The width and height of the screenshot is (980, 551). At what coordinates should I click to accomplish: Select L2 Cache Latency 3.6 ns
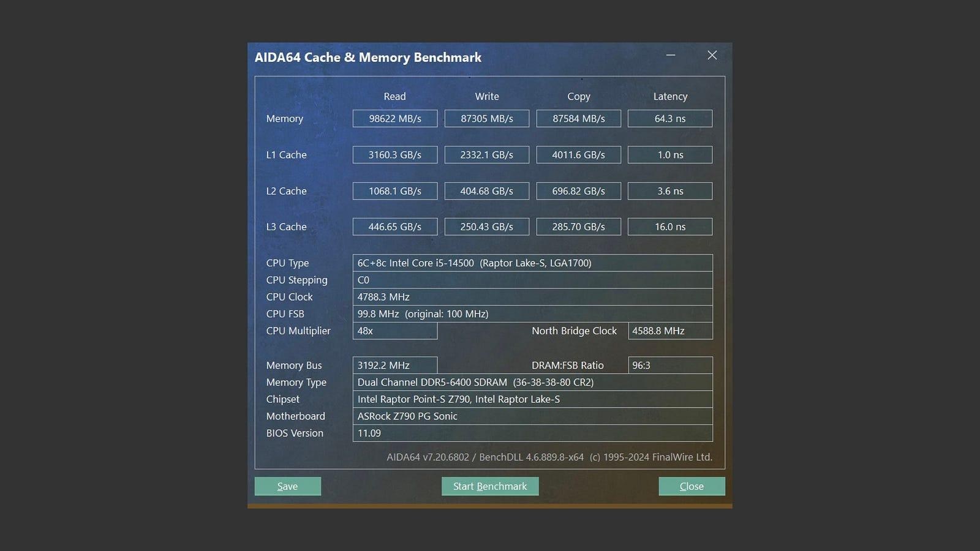670,190
